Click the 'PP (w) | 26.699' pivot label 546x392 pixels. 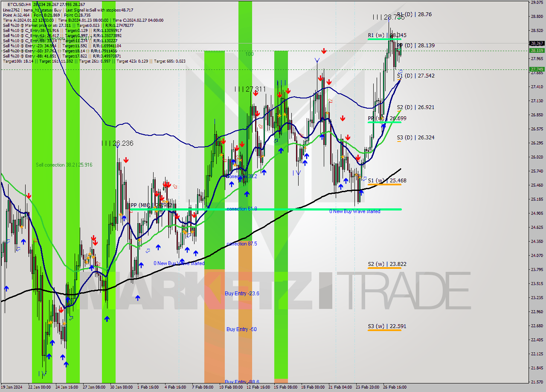[x=387, y=118]
